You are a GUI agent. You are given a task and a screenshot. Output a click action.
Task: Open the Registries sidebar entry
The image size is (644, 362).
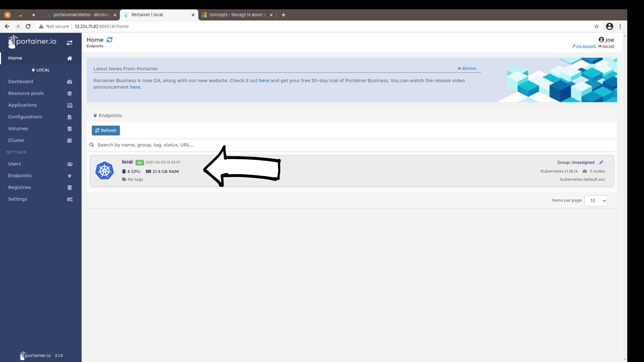pos(19,187)
